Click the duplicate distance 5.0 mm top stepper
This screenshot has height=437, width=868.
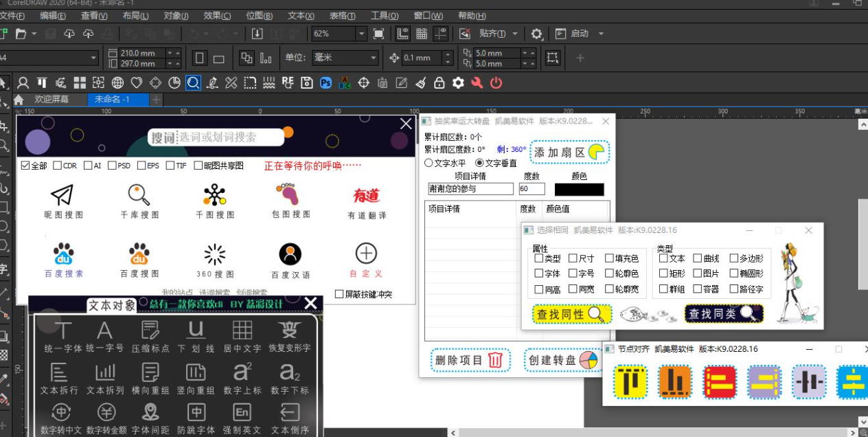[529, 53]
